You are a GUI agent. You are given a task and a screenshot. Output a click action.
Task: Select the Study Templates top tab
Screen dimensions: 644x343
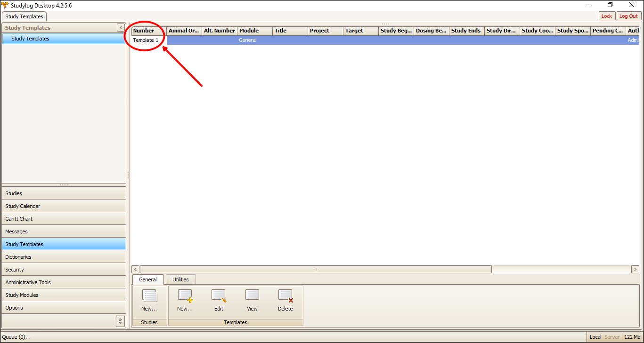[x=24, y=16]
